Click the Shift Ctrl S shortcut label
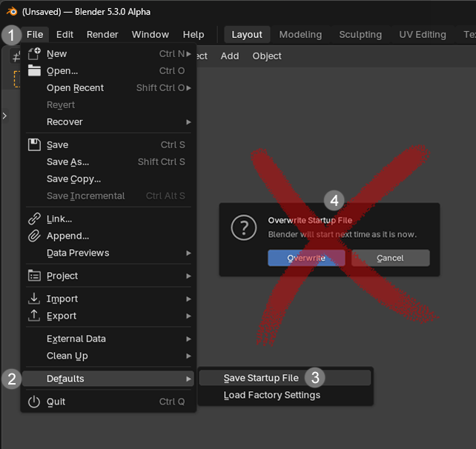 click(x=161, y=162)
